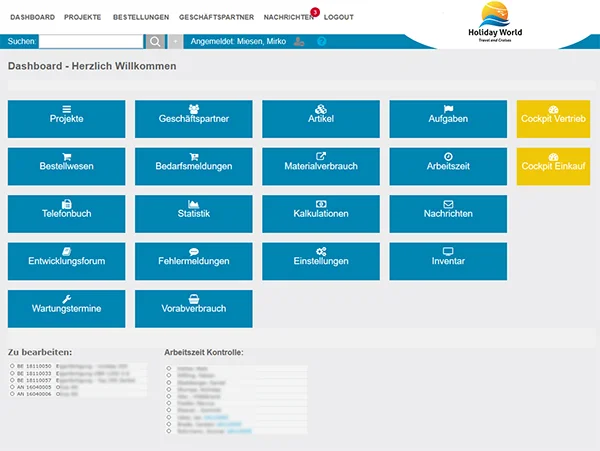The height and width of the screenshot is (451, 600).
Task: Select the BE 18110050 entry
Action: (x=77, y=366)
